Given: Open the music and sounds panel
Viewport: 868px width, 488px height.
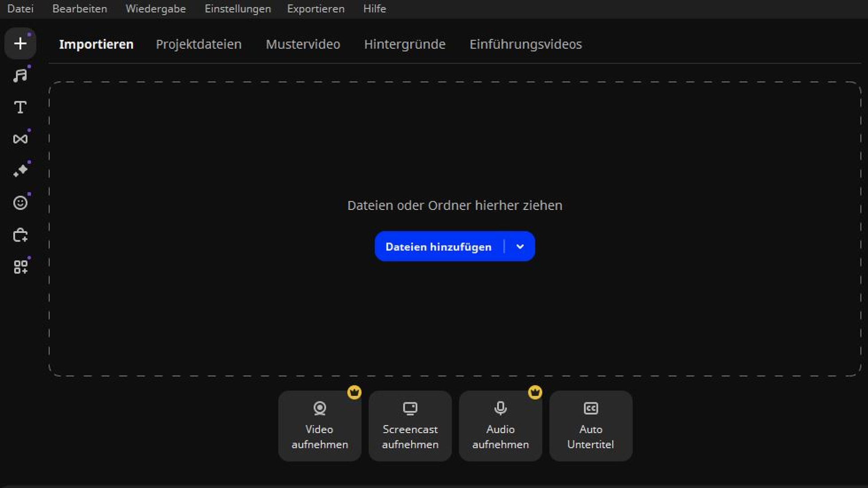Looking at the screenshot, I should tap(20, 75).
